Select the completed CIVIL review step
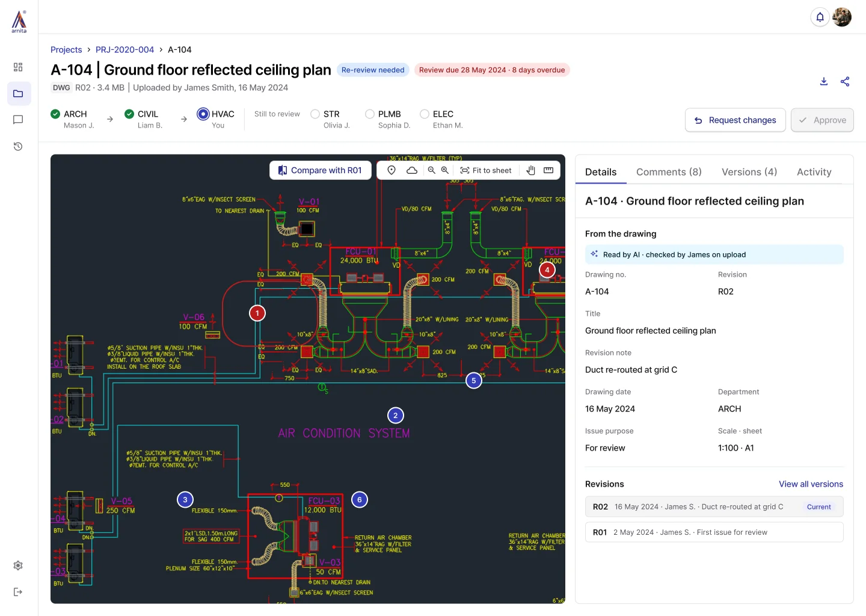 point(144,119)
